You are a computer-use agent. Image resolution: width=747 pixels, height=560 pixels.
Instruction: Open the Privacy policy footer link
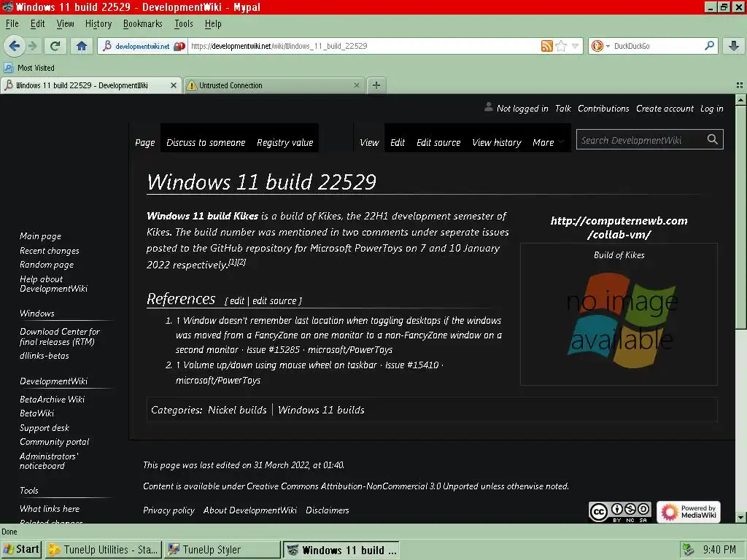click(169, 510)
